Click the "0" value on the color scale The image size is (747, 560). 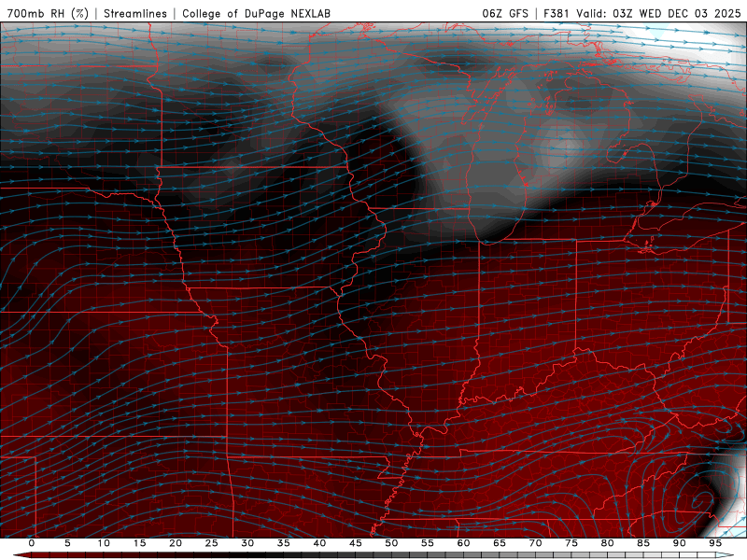click(x=32, y=543)
